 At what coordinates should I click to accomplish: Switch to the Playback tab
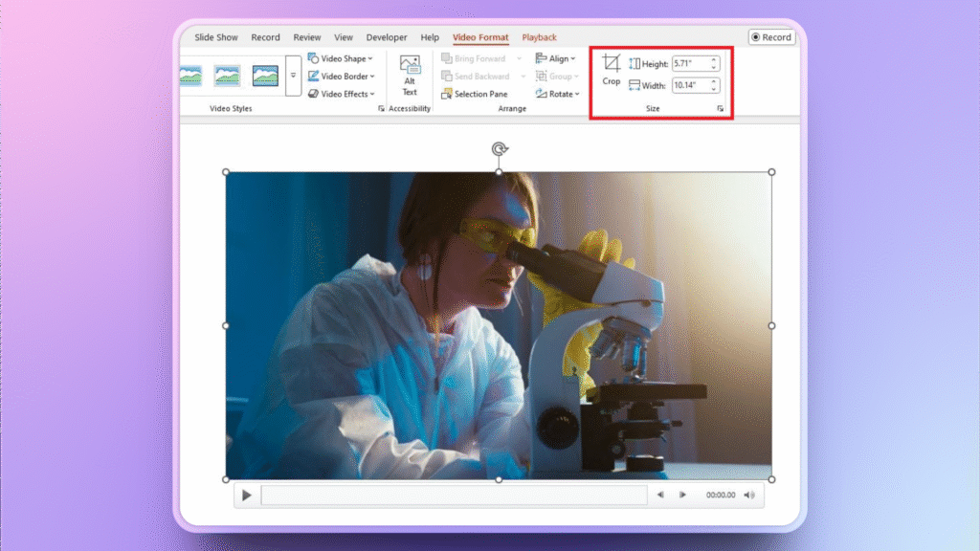tap(538, 37)
